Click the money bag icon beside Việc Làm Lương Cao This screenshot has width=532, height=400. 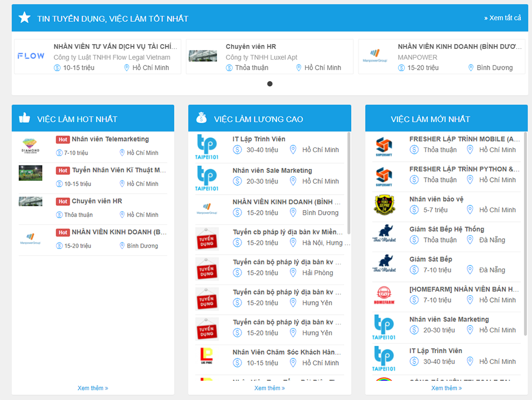coord(201,118)
